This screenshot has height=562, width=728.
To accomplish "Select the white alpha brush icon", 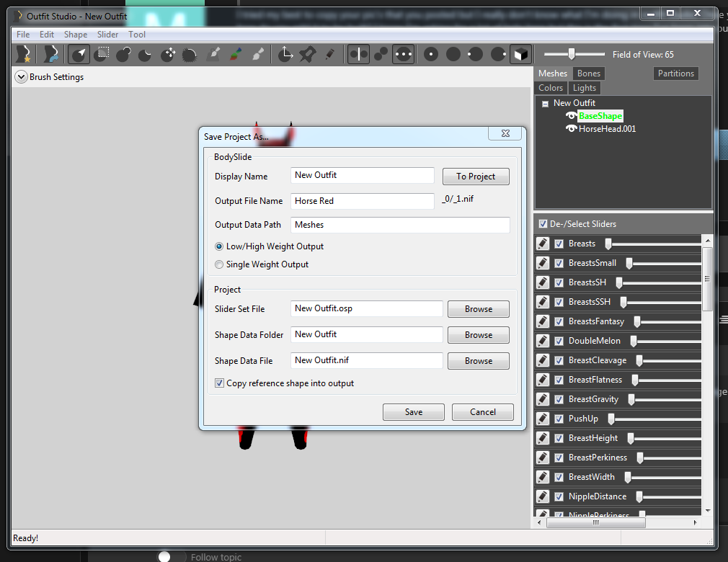I will click(258, 54).
